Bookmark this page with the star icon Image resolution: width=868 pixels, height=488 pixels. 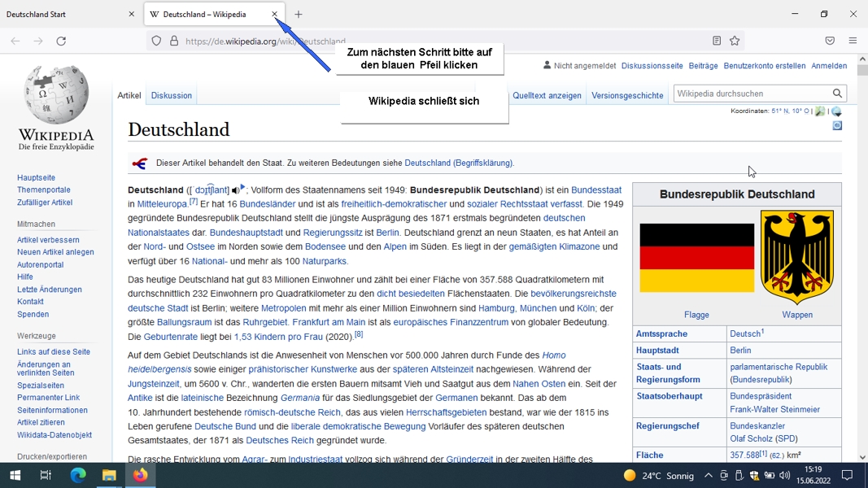point(735,41)
